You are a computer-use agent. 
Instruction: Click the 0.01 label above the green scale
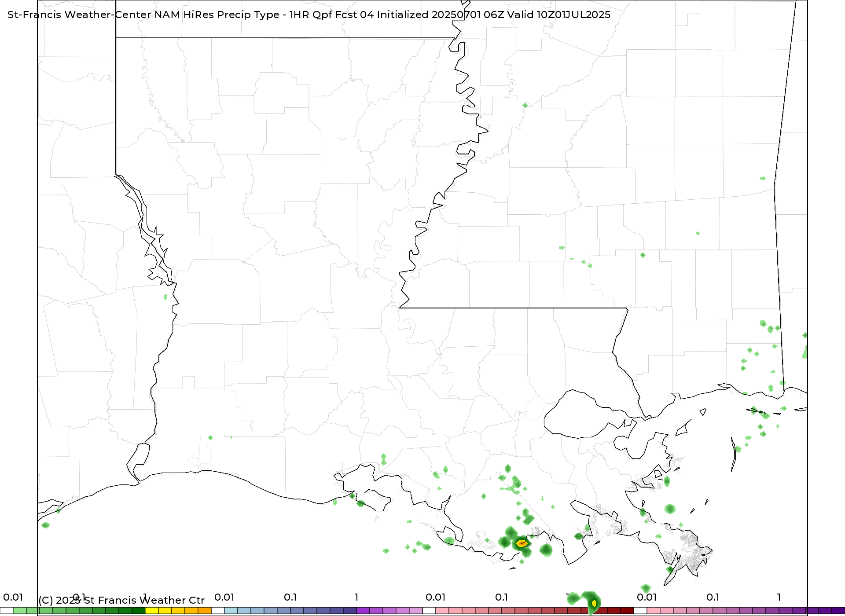click(13, 597)
